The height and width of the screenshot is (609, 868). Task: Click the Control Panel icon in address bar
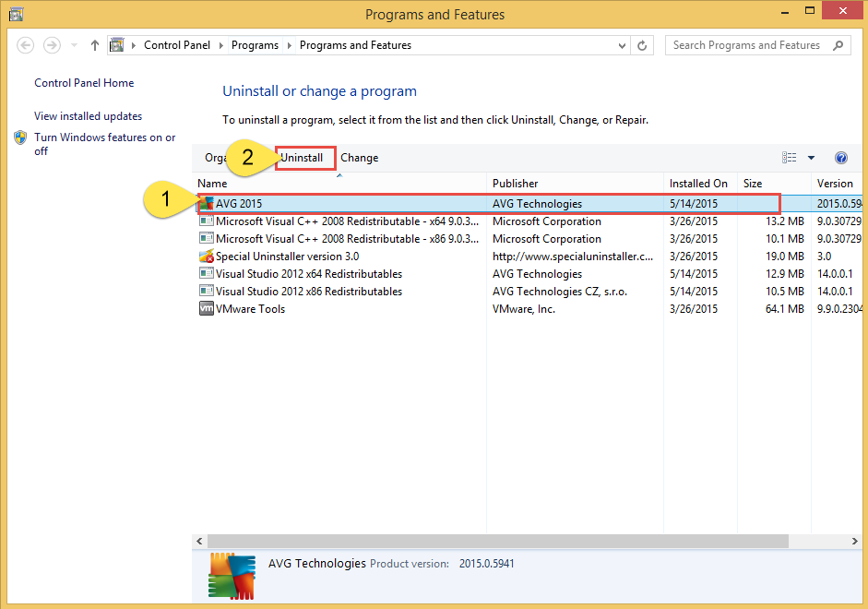coord(117,45)
